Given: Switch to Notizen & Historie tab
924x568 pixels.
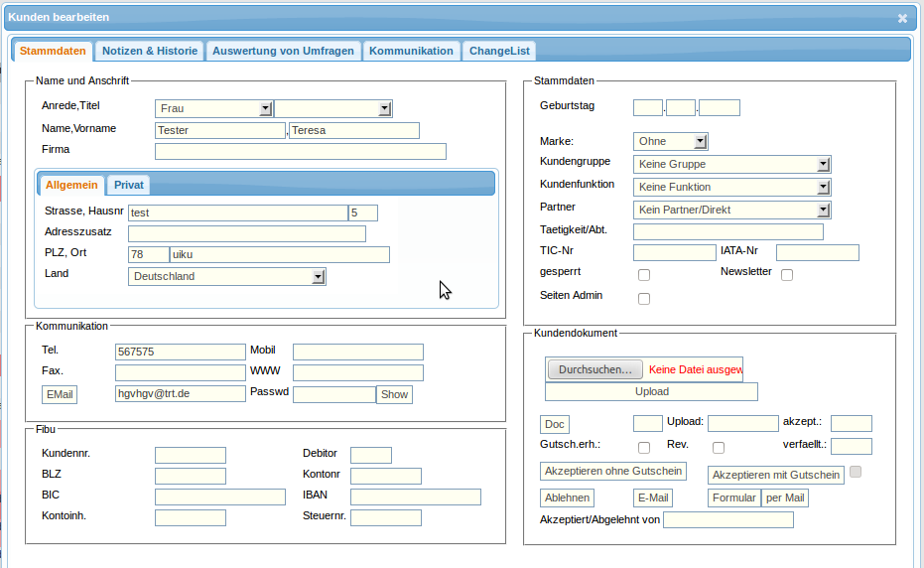Looking at the screenshot, I should [x=150, y=51].
